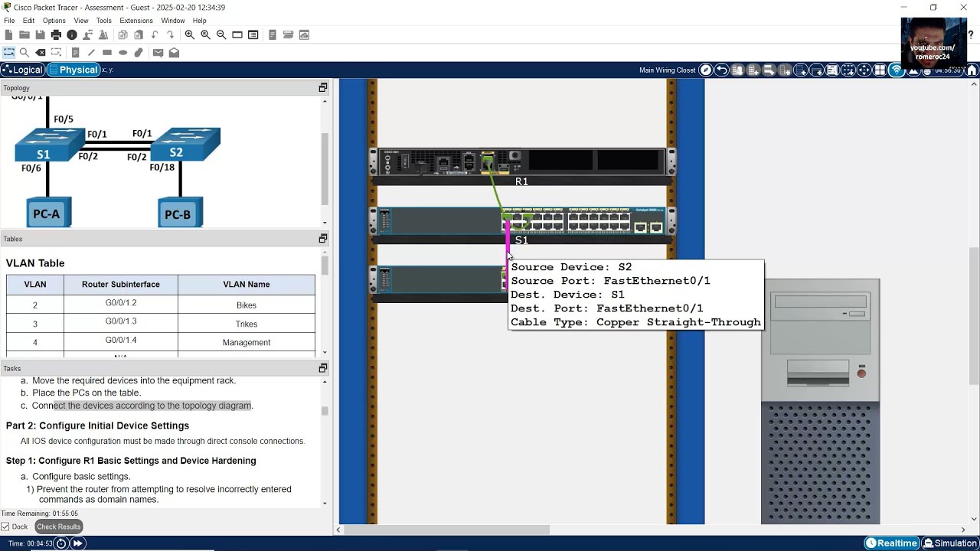Image resolution: width=980 pixels, height=551 pixels.
Task: Select the R1 router in the rack
Action: pyautogui.click(x=524, y=162)
